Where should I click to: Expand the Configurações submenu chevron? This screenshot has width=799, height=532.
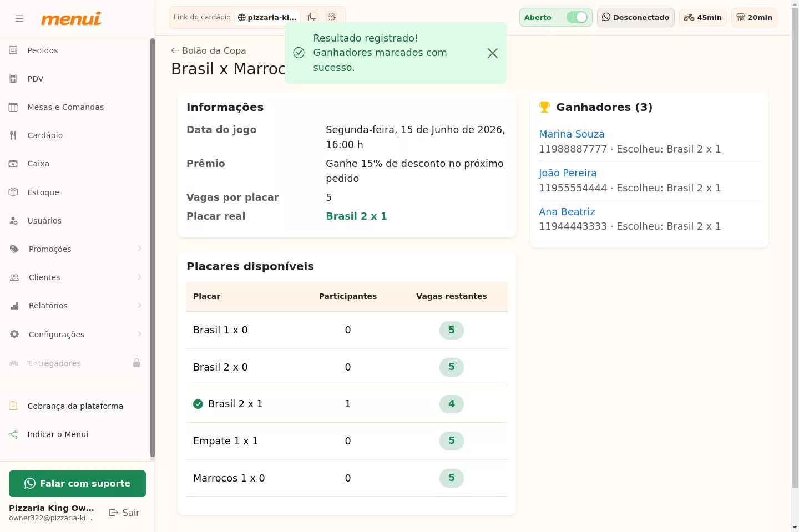coord(140,334)
